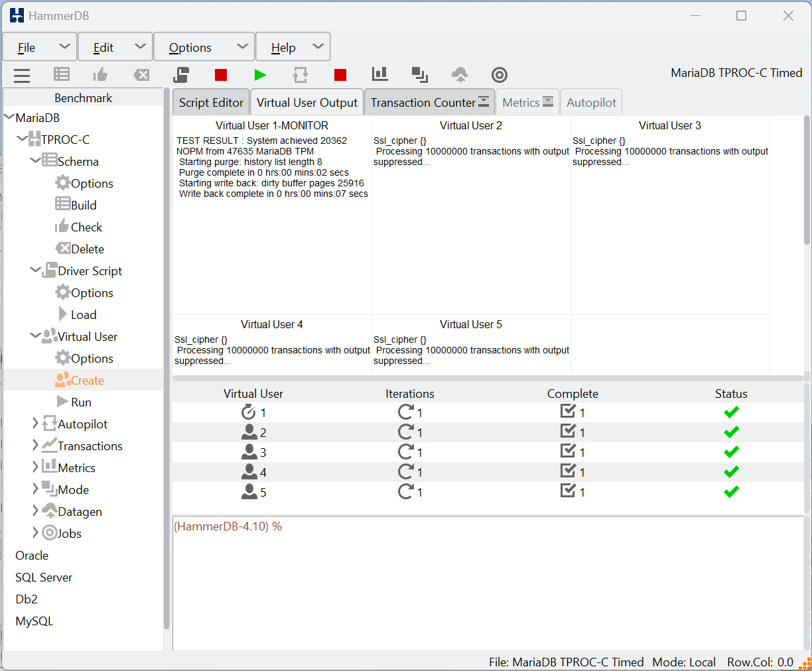Expand the Mode tree node
The width and height of the screenshot is (812, 671).
(36, 489)
